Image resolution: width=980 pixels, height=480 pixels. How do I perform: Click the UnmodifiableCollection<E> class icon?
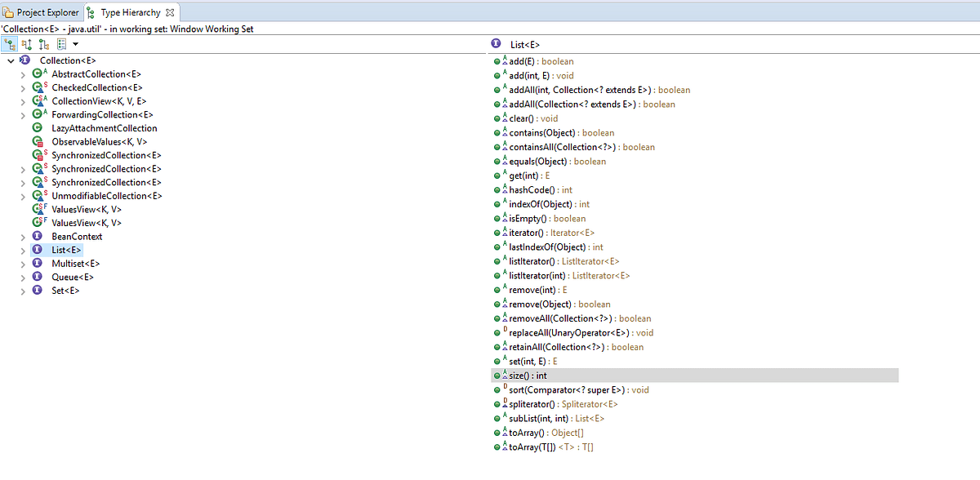pos(38,195)
